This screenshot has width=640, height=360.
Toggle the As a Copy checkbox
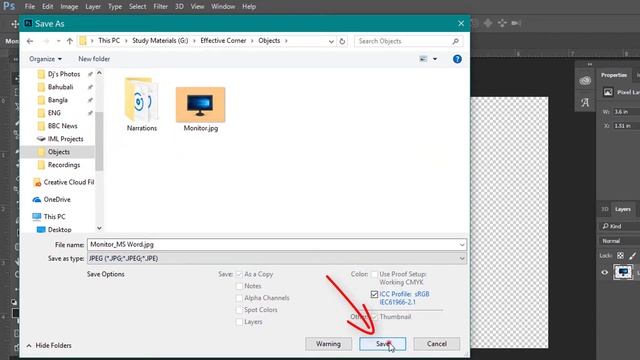239,274
